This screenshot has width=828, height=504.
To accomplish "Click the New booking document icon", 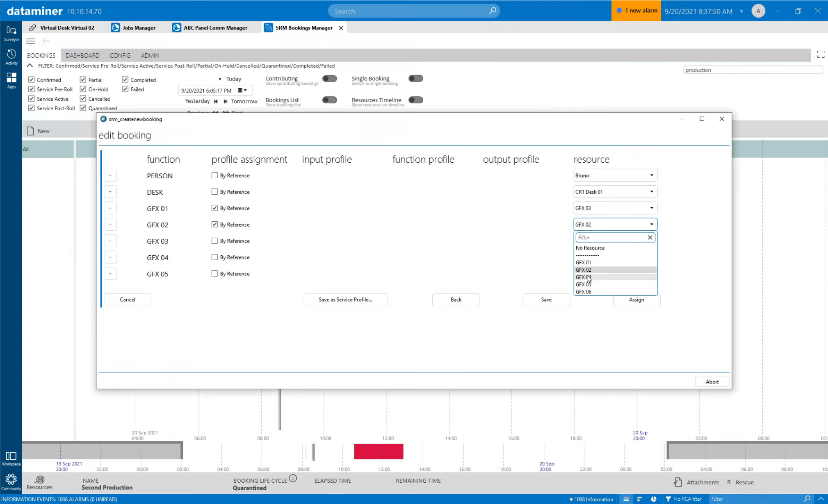I will [x=30, y=131].
